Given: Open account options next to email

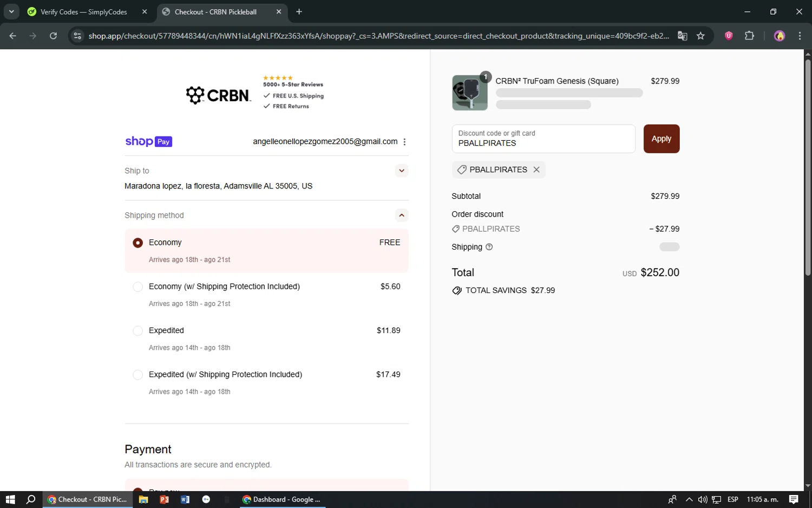Looking at the screenshot, I should (x=404, y=141).
